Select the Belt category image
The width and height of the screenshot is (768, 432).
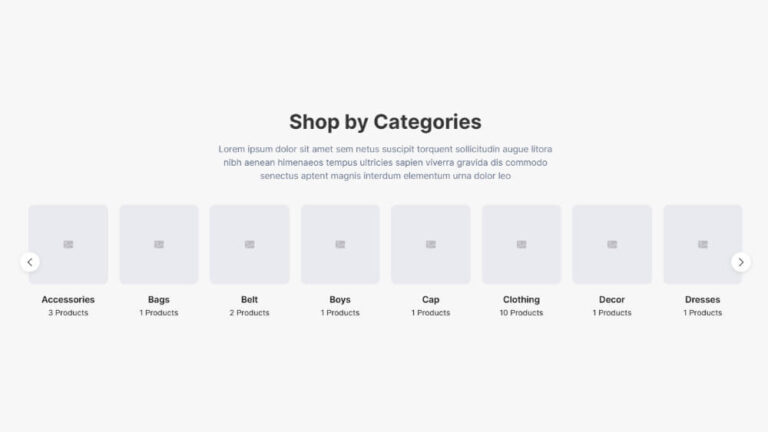249,244
